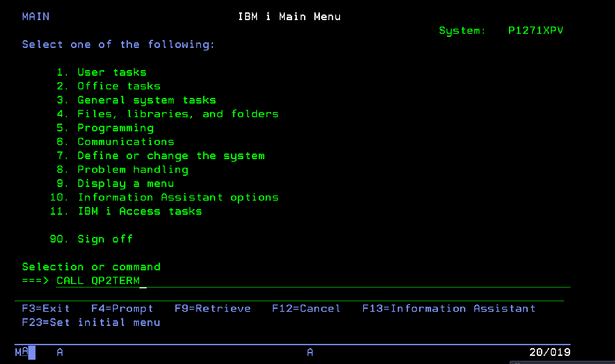Open F13=Information Assistant
The width and height of the screenshot is (615, 364).
[x=449, y=308]
